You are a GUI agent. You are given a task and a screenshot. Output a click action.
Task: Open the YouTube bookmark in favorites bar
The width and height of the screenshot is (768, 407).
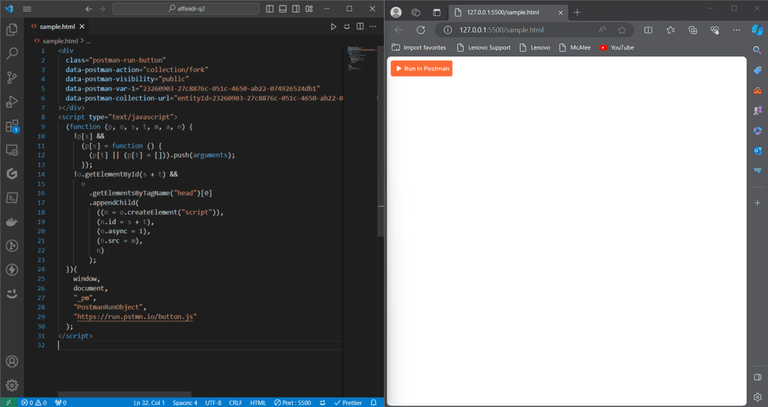(616, 47)
